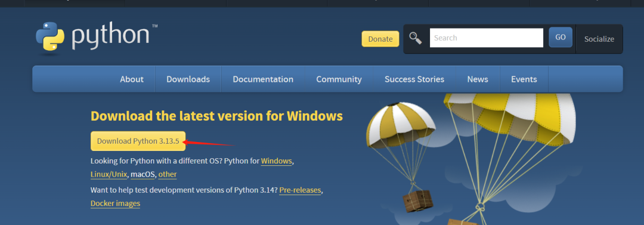Follow the Windows link
Viewport: 644px width, 225px height.
pos(277,161)
